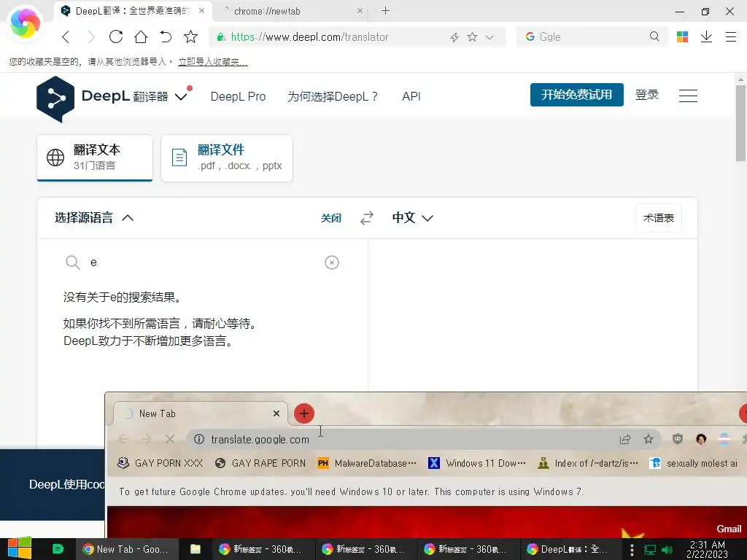747x560 pixels.
Task: Click 开始免费试用 button
Action: point(576,95)
